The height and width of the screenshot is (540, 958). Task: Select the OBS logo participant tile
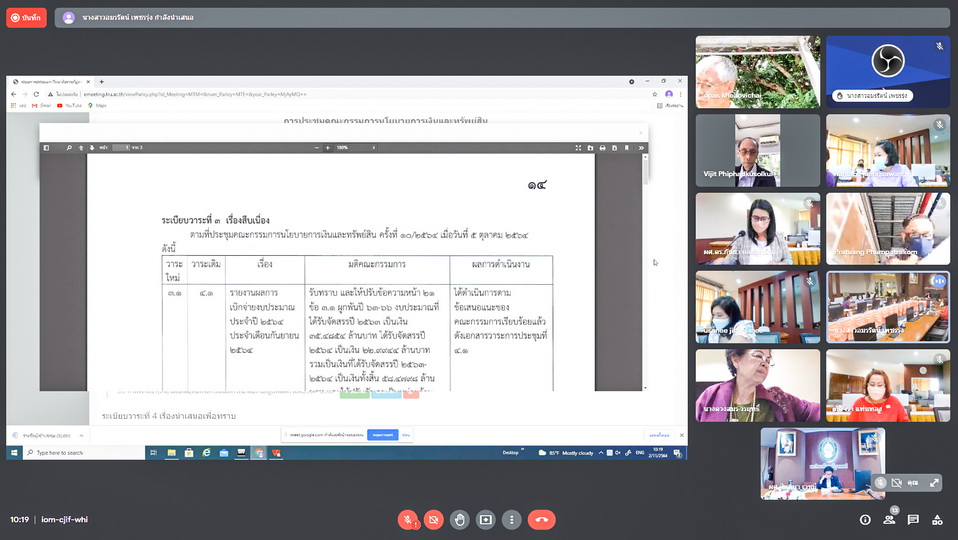[x=888, y=72]
